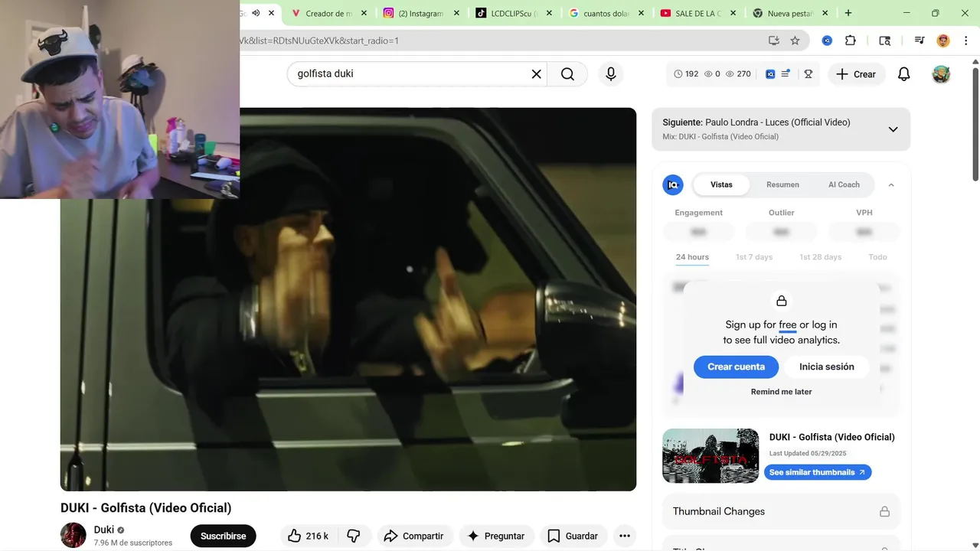Switch to the Nueva pestaña tab
Viewport: 980px width, 551px height.
pyautogui.click(x=791, y=13)
